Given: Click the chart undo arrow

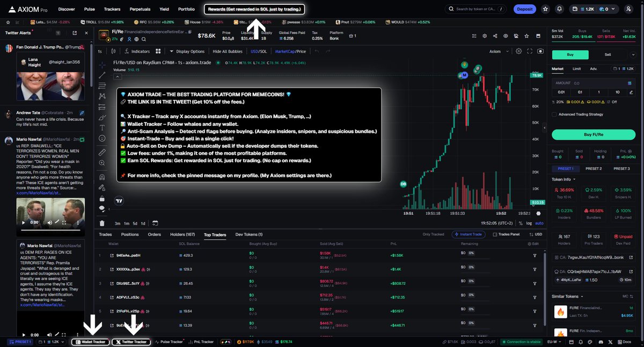Looking at the screenshot, I should 316,52.
